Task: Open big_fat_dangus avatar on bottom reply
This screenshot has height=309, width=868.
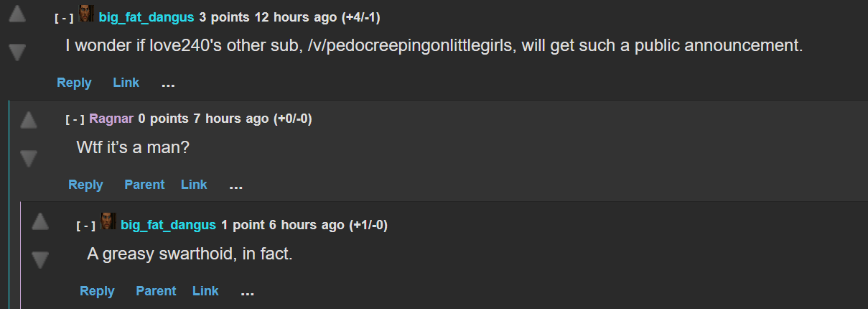Action: point(108,221)
